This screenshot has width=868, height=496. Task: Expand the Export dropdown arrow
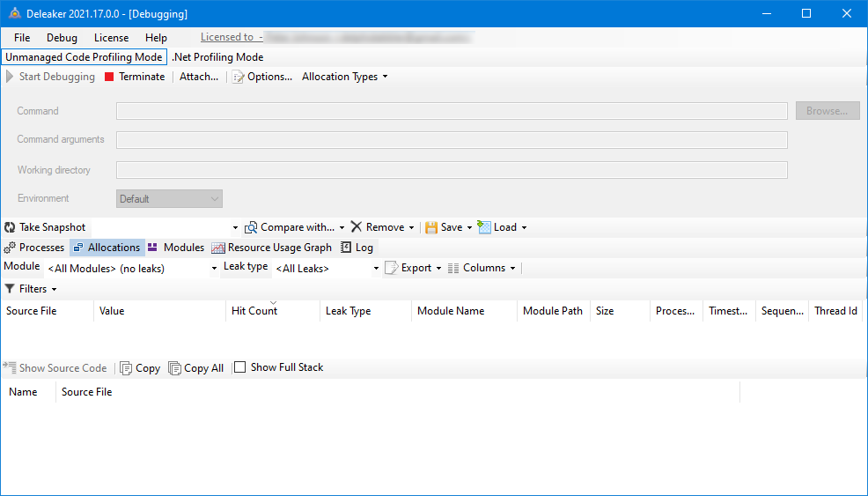439,268
